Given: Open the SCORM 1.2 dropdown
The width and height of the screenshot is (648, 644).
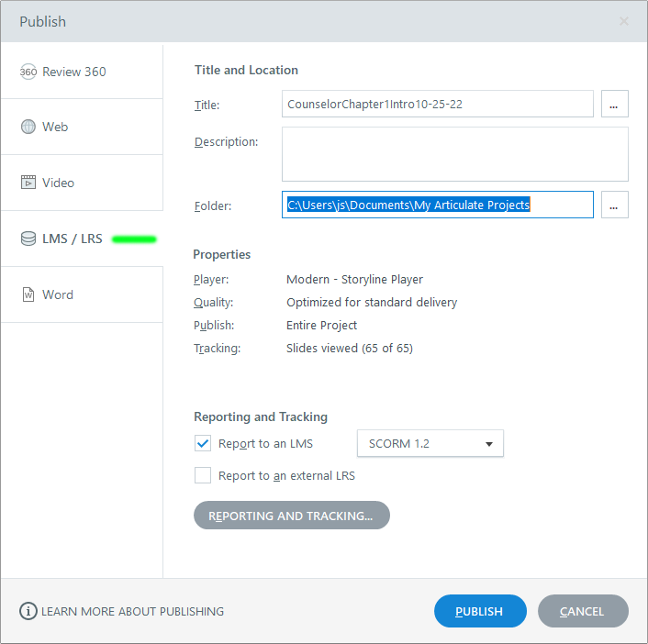Looking at the screenshot, I should 430,443.
